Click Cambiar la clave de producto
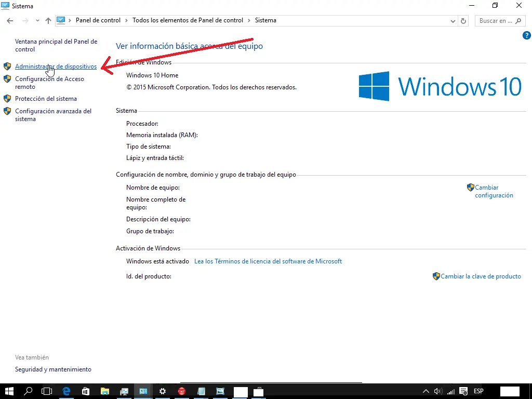 [x=481, y=276]
